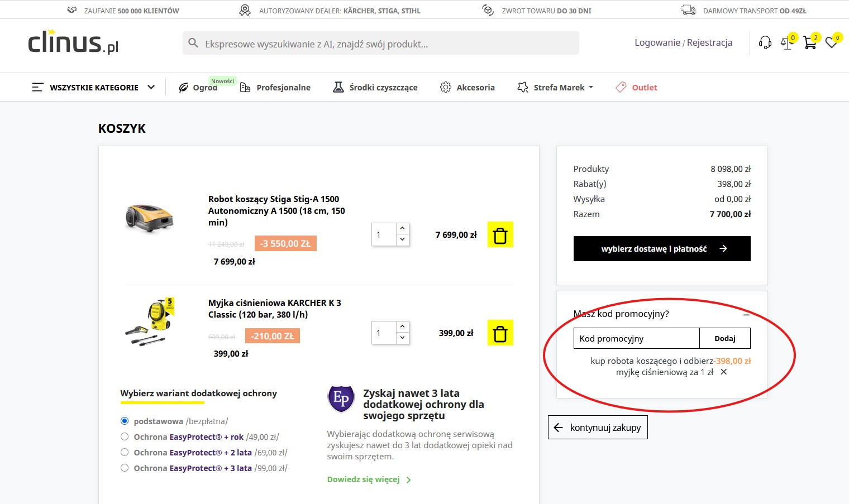Open the shopping cart icon

click(x=810, y=42)
